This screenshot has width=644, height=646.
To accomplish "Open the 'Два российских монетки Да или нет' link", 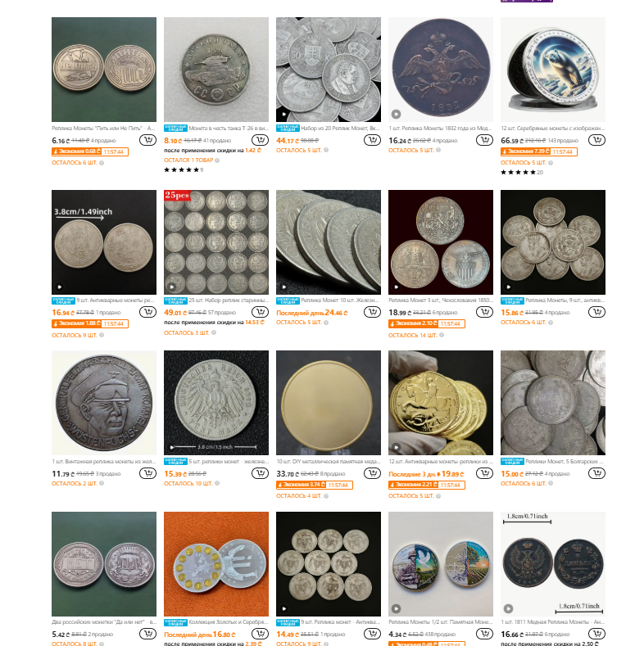I will pyautogui.click(x=104, y=621).
